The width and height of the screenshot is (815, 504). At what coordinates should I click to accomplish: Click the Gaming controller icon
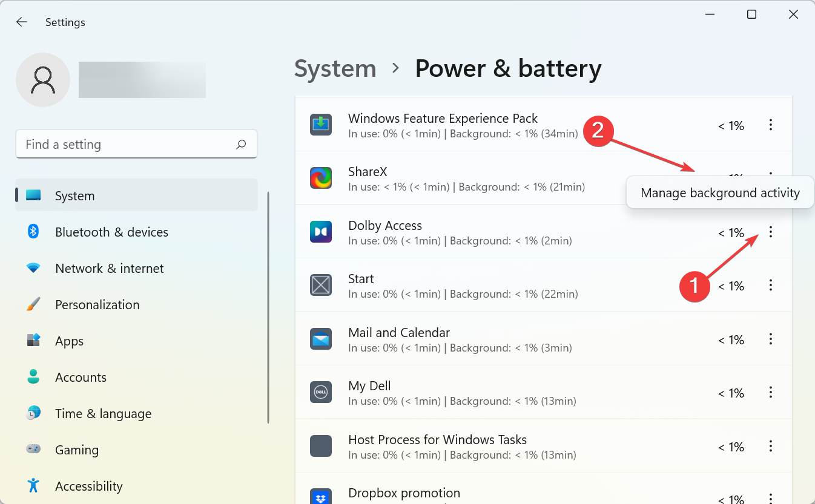click(x=33, y=449)
